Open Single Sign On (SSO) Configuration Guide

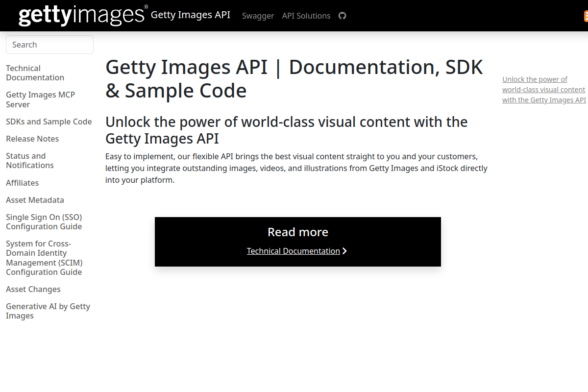tap(44, 222)
